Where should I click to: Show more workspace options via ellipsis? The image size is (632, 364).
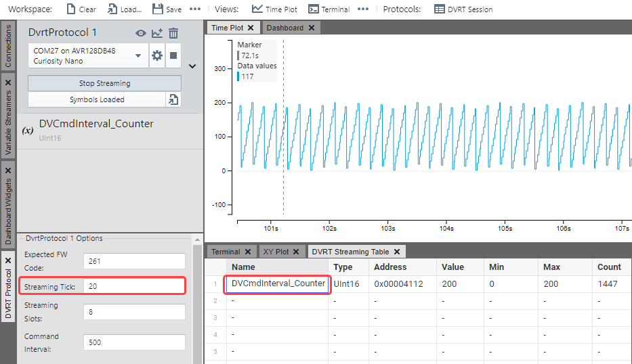pos(195,9)
